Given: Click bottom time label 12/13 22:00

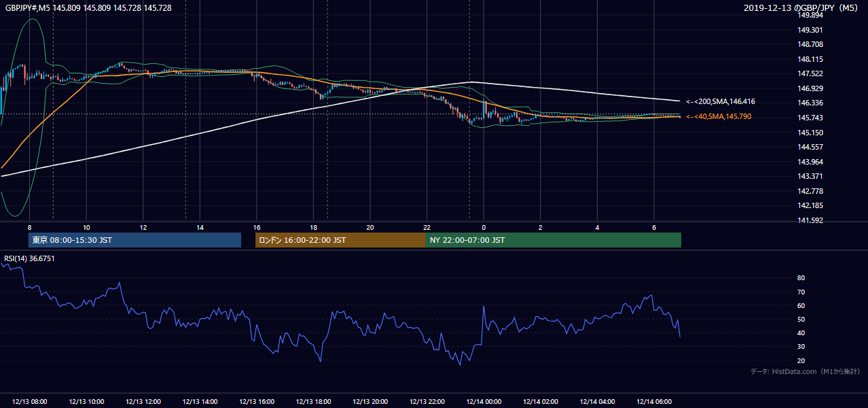Looking at the screenshot, I should point(427,402).
